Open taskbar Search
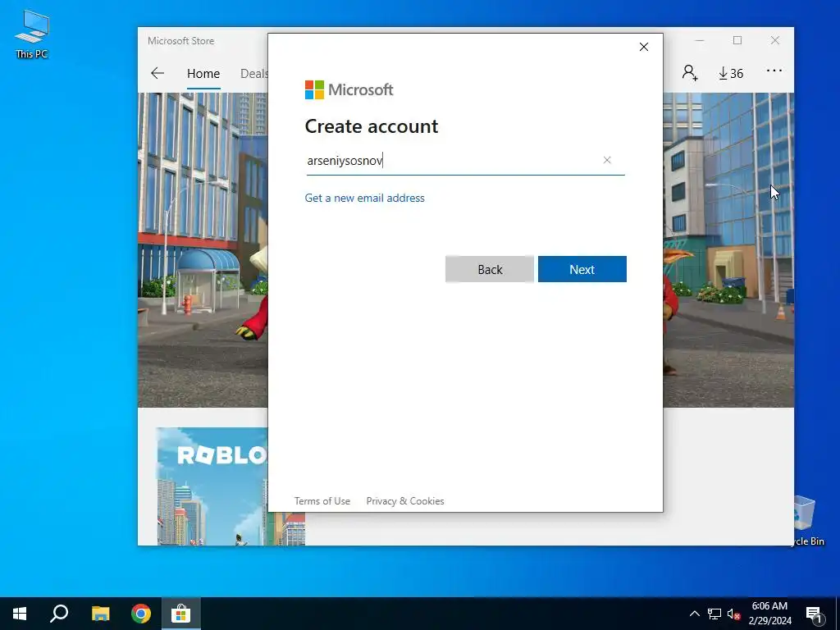 (x=59, y=614)
